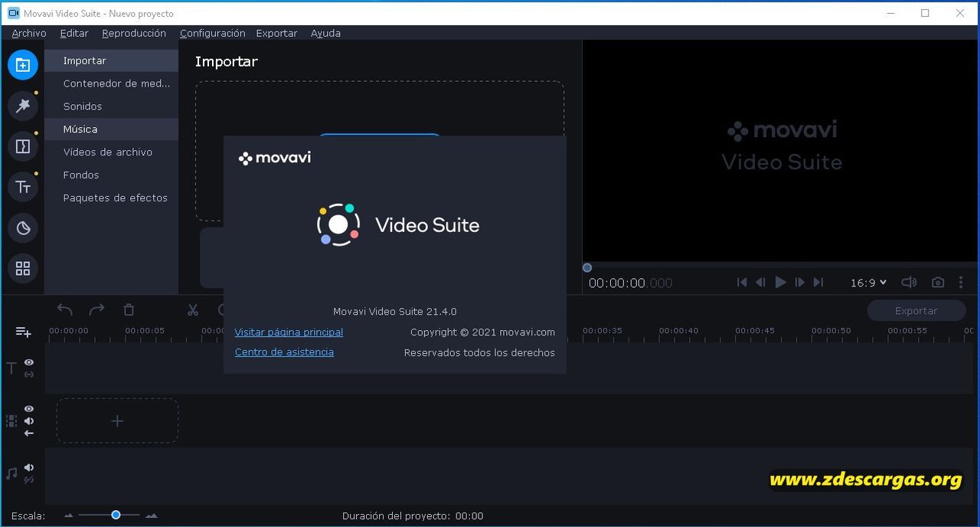Step back one frame in preview
The height and width of the screenshot is (527, 980).
[760, 283]
